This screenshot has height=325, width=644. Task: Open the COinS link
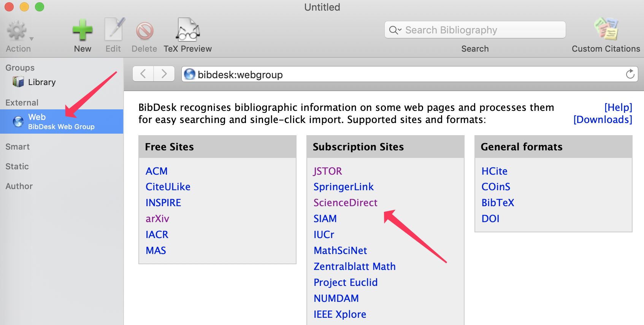coord(496,187)
